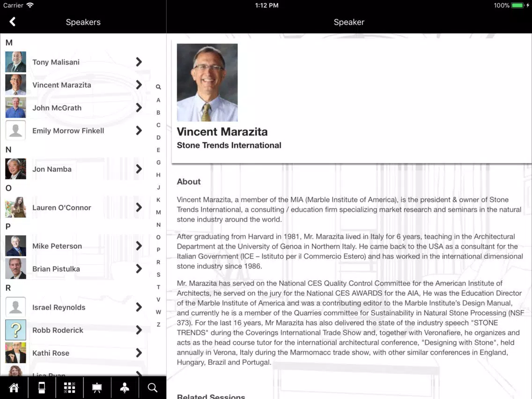Tap the battery indicator in status bar

[x=518, y=5]
